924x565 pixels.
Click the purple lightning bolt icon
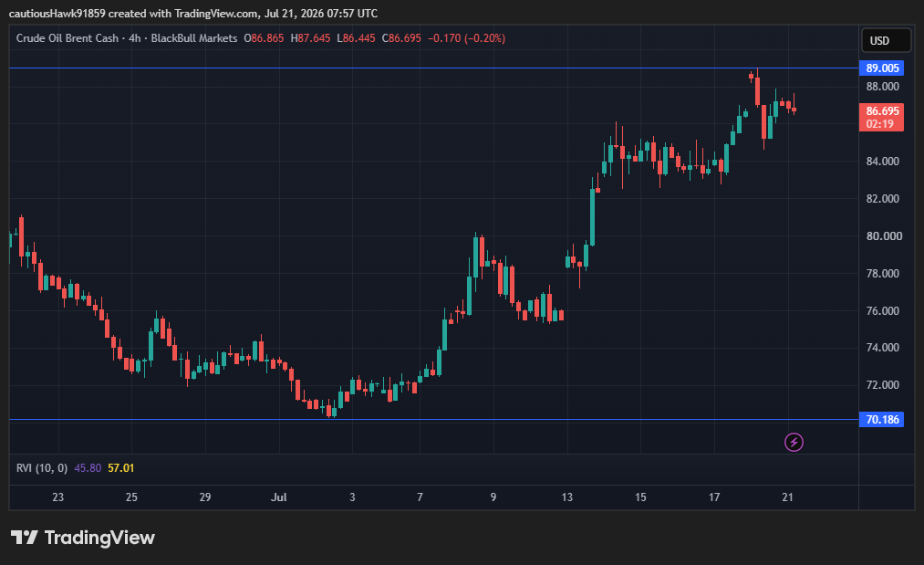(x=794, y=442)
